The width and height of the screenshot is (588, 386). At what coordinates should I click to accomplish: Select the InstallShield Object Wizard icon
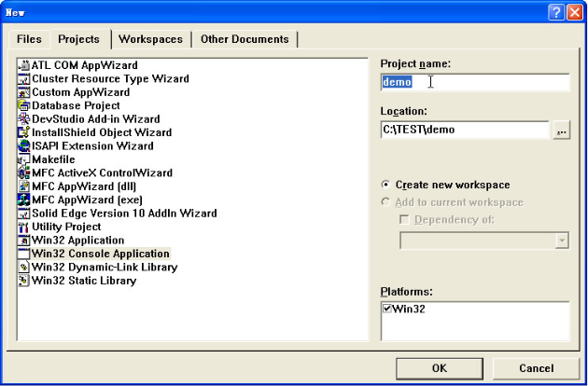(x=24, y=132)
